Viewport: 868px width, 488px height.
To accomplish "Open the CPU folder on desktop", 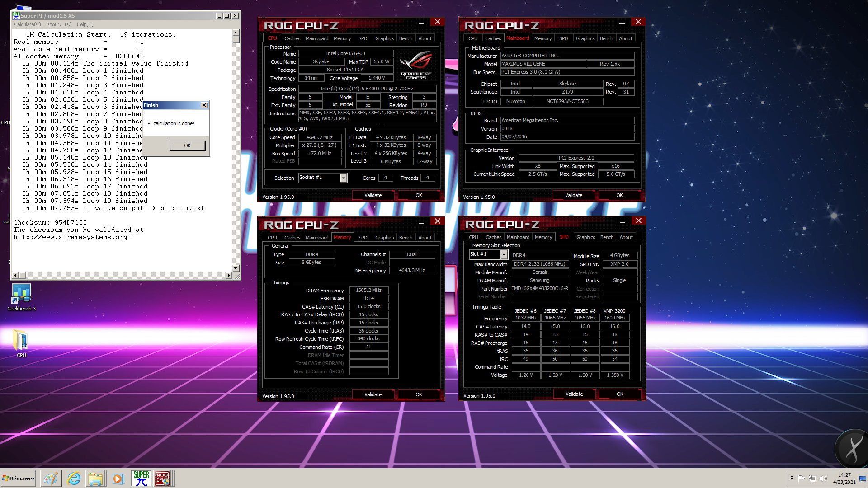I will [x=21, y=343].
